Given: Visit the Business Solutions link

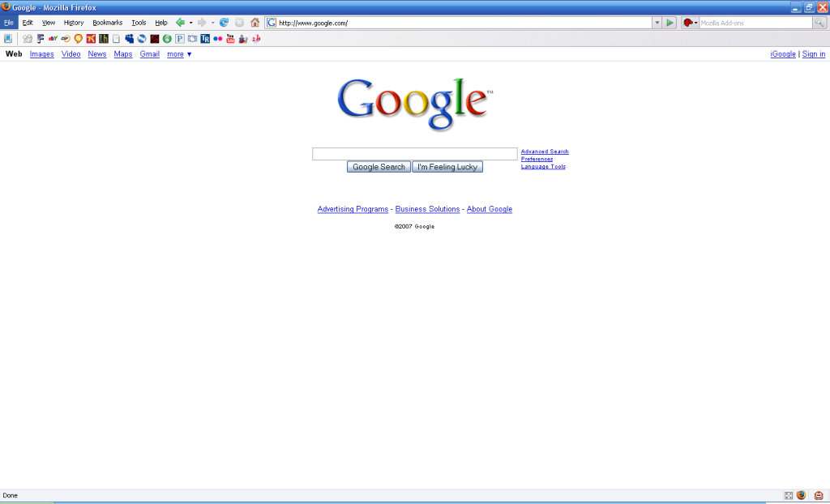Looking at the screenshot, I should (427, 209).
